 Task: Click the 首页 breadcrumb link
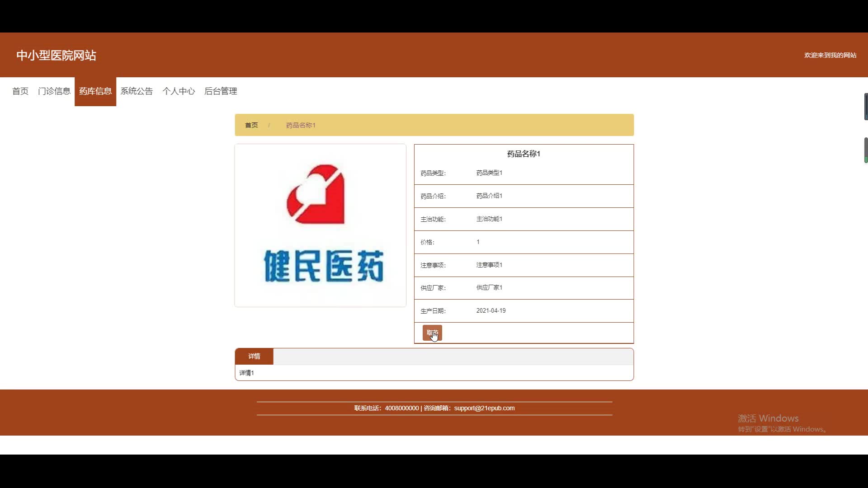point(251,125)
